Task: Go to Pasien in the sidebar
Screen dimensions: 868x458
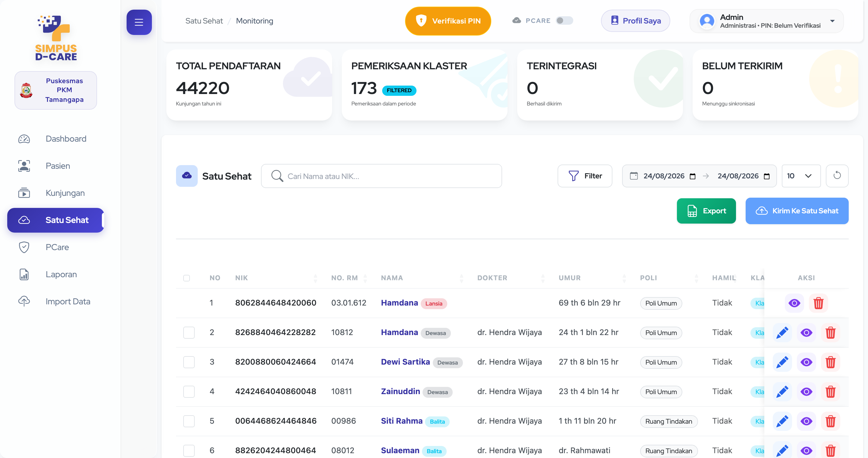Action: (55, 166)
